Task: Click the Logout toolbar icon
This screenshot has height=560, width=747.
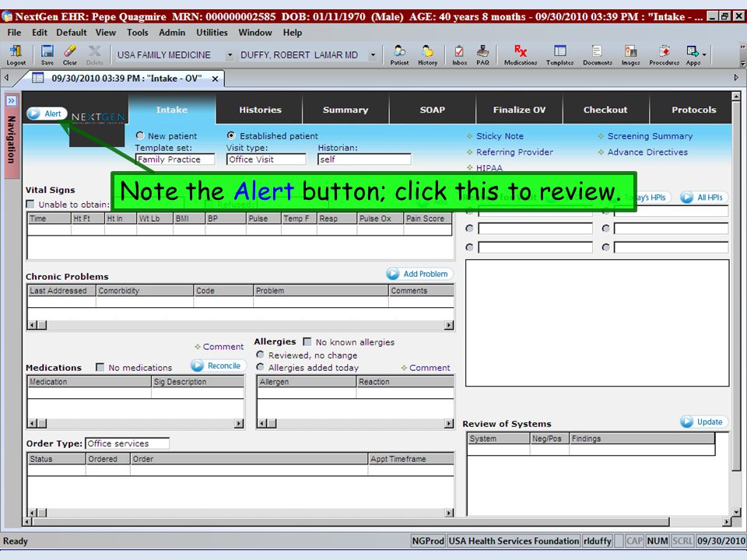Action: [x=16, y=54]
